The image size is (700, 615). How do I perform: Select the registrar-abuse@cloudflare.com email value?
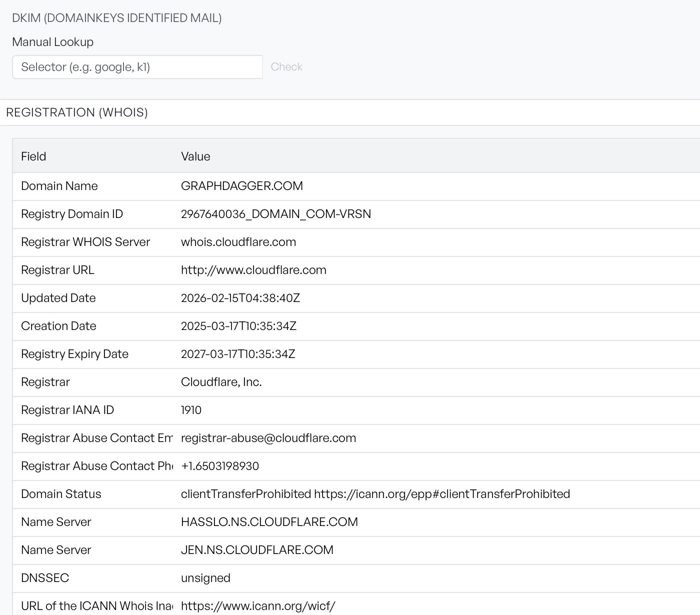click(x=268, y=438)
